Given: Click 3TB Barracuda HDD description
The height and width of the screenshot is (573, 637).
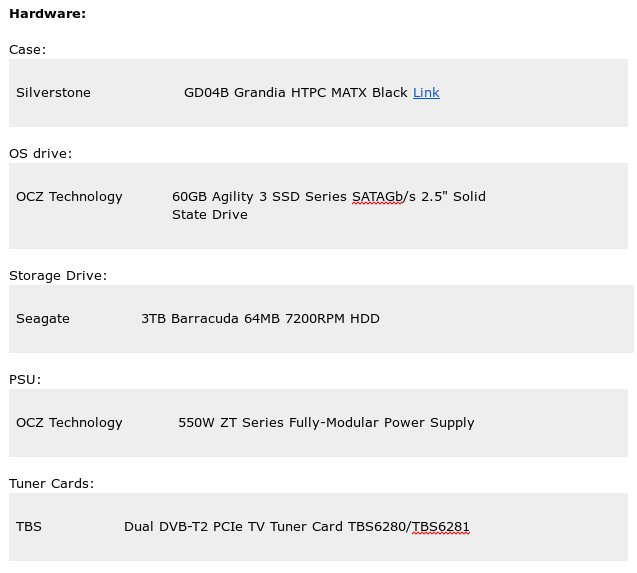Looking at the screenshot, I should (260, 319).
